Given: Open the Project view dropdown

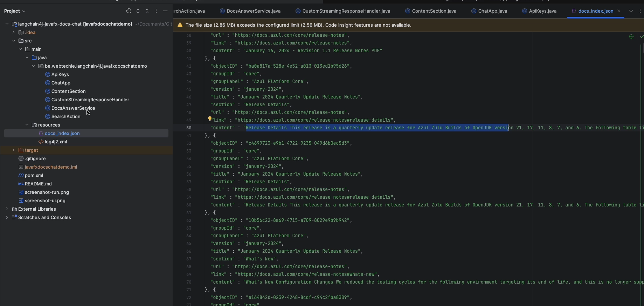Looking at the screenshot, I should [15, 11].
